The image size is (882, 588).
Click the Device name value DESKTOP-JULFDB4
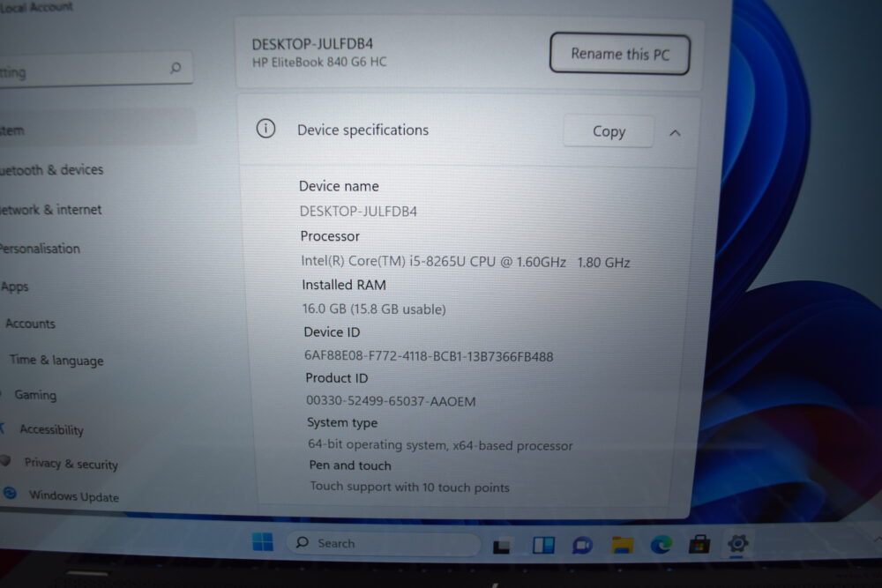tap(358, 212)
